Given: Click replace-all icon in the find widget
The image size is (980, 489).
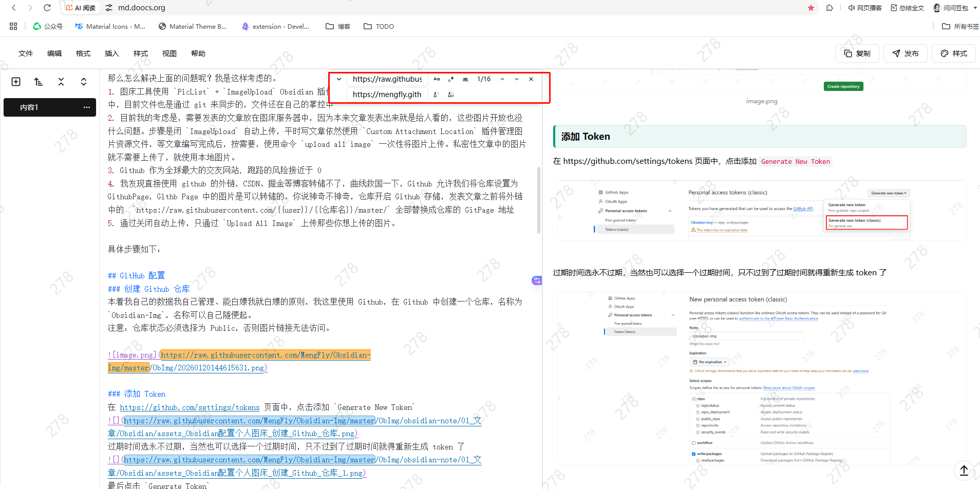Looking at the screenshot, I should (x=451, y=95).
